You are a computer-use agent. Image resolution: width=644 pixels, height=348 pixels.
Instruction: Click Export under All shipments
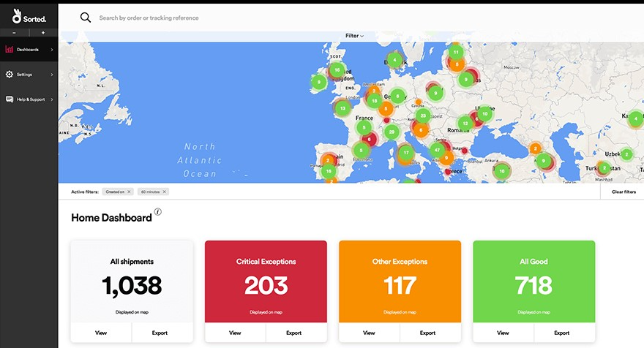160,333
